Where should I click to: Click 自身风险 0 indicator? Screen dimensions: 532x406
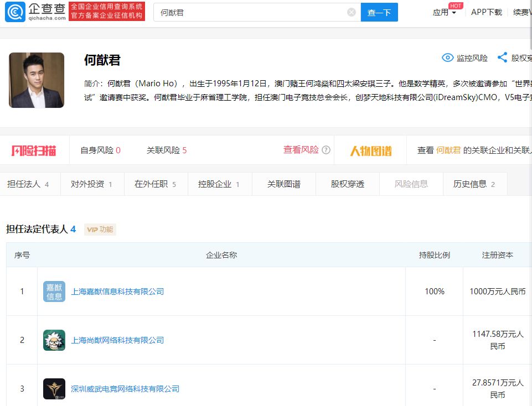point(100,150)
